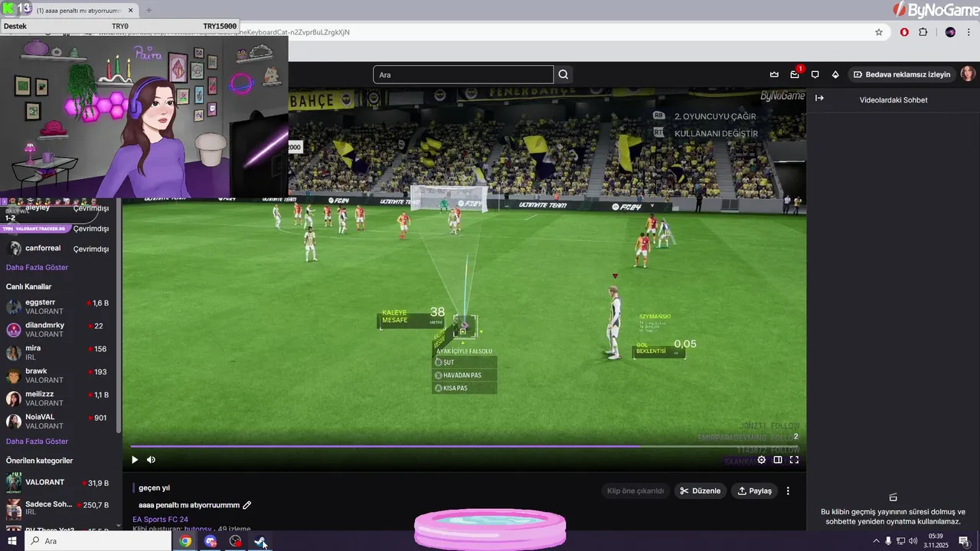Toggle theatre mode on the player
The width and height of the screenshot is (980, 551).
click(778, 460)
